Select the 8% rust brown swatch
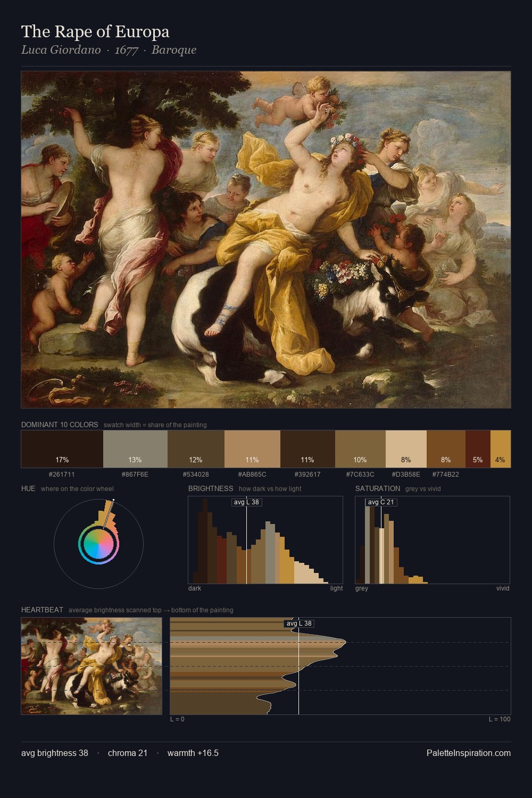The image size is (532, 798). point(446,449)
